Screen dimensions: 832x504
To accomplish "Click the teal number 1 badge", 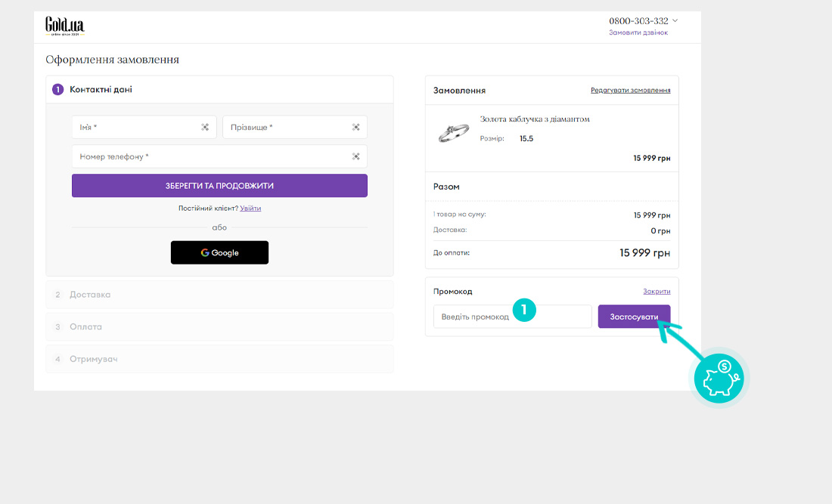I will (523, 310).
